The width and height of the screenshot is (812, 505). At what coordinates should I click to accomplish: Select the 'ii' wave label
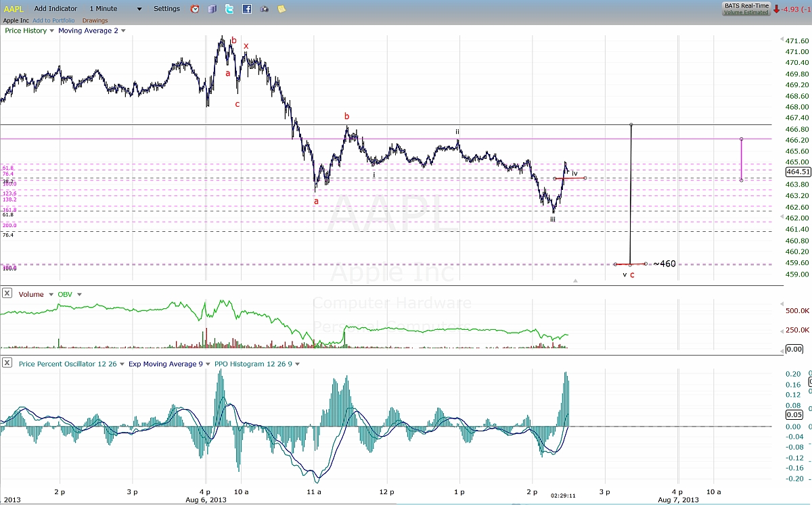457,132
